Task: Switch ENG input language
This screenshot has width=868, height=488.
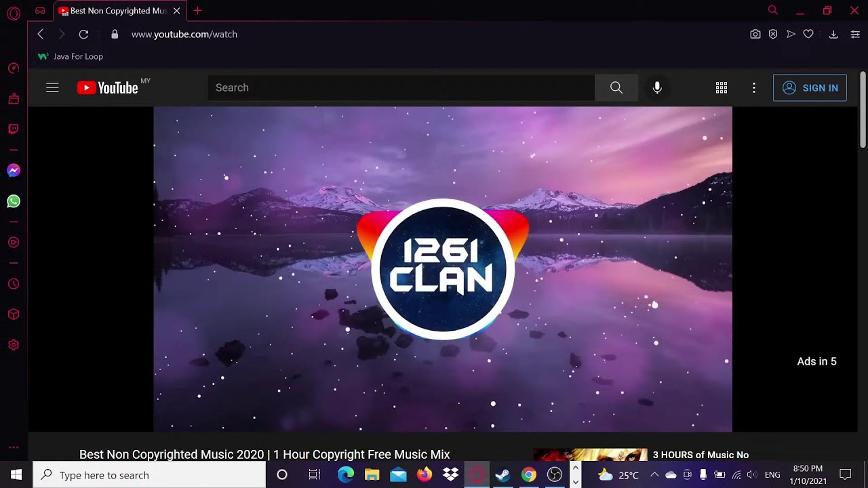Action: pos(772,475)
